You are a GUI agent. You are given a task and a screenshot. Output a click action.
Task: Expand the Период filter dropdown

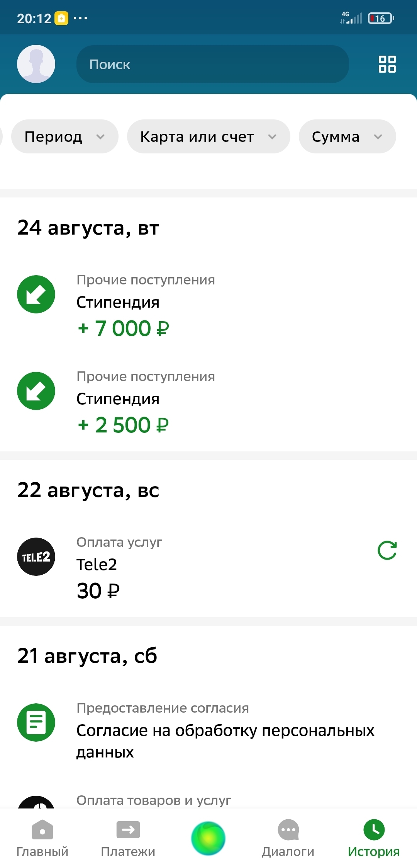[x=64, y=136]
